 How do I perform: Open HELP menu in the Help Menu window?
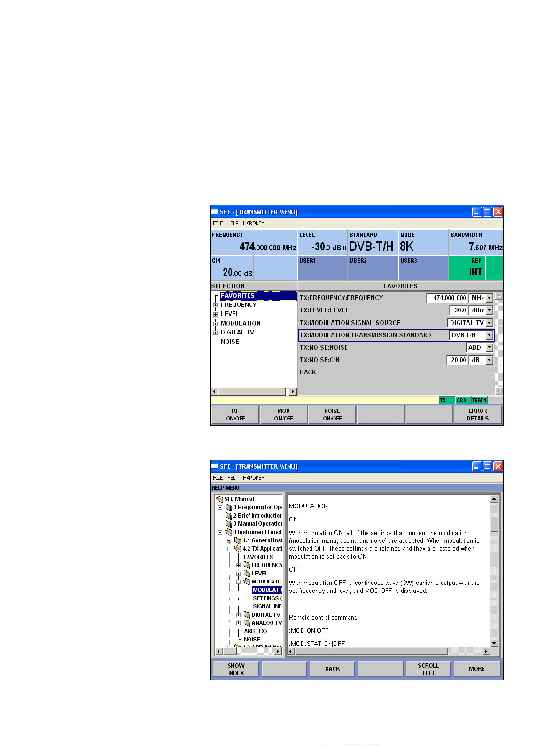pos(233,478)
